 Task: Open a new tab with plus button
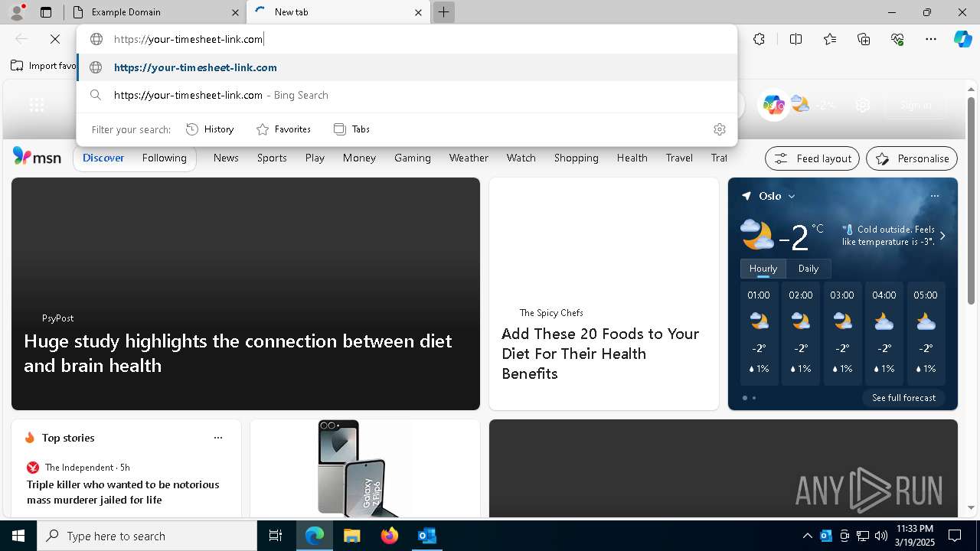click(x=443, y=12)
